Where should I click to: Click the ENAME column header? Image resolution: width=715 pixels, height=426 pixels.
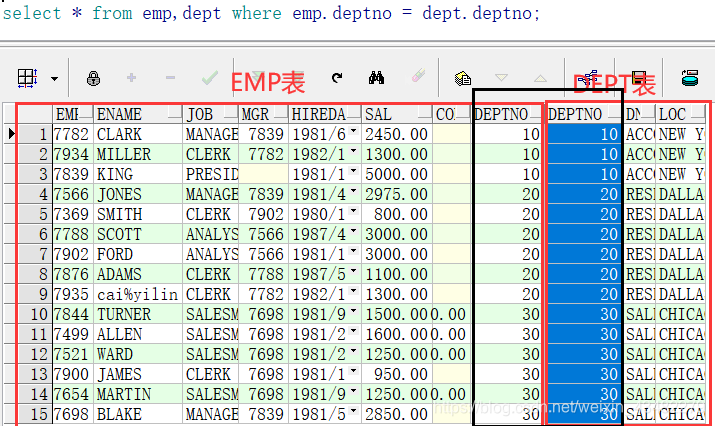point(138,114)
